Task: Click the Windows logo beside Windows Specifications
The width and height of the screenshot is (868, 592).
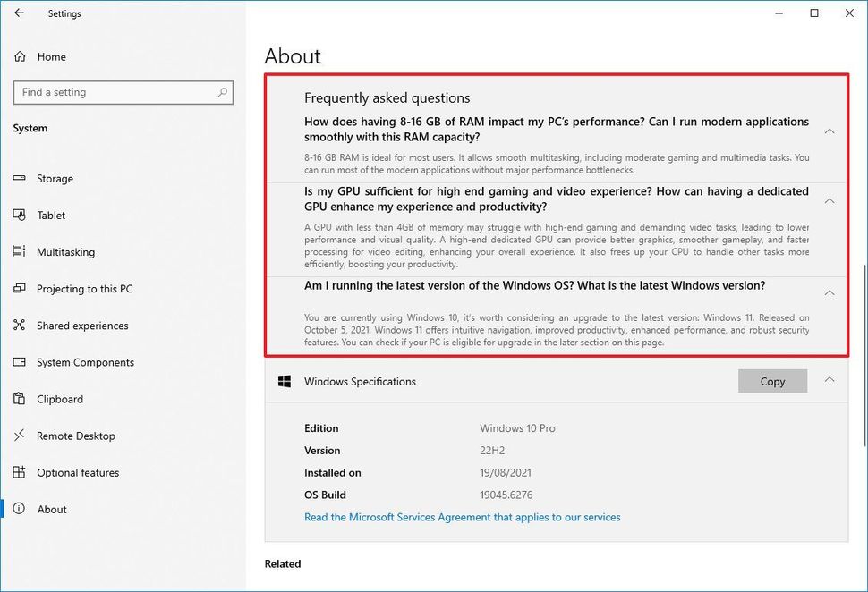Action: [285, 380]
